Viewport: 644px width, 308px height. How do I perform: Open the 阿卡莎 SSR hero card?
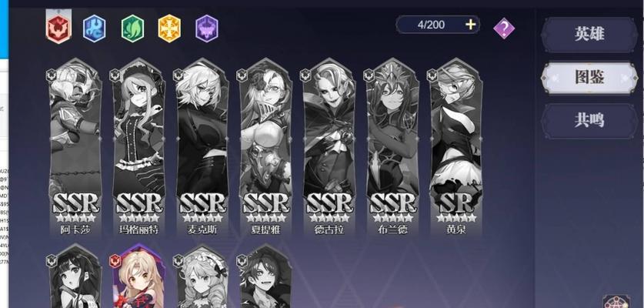tap(75, 147)
